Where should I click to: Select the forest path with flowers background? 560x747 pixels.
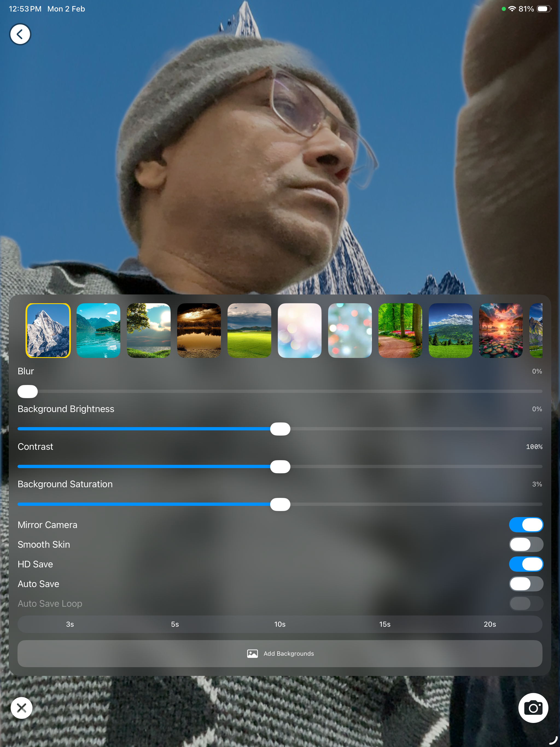pos(400,330)
